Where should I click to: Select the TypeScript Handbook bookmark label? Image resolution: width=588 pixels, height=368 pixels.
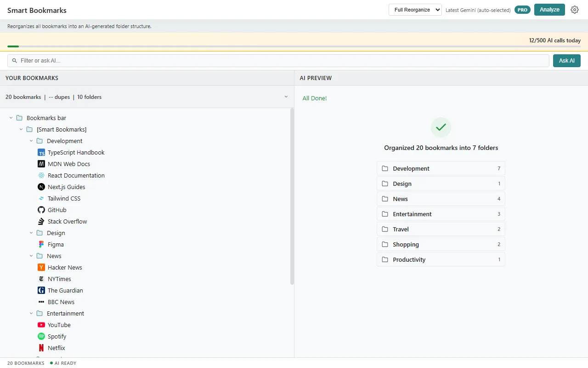point(76,152)
